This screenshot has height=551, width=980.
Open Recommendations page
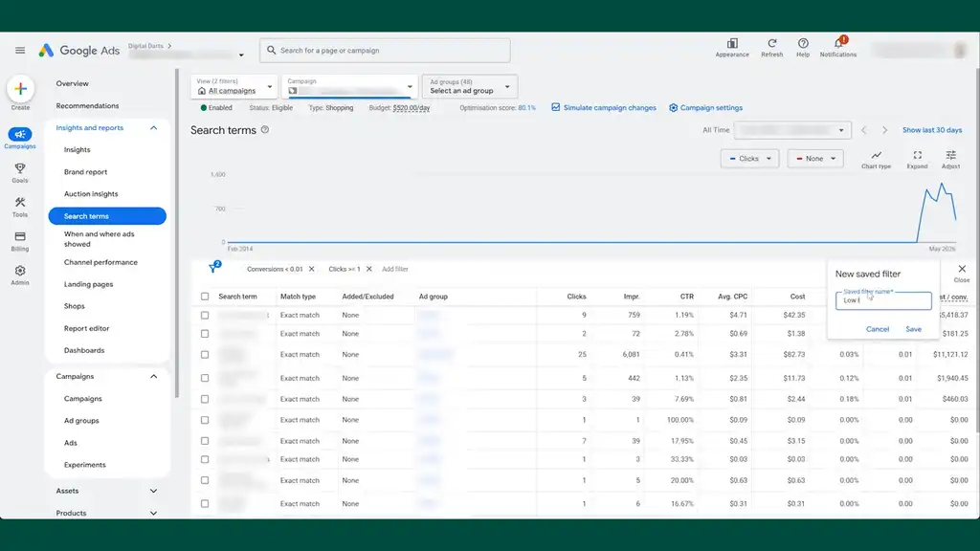coord(87,106)
